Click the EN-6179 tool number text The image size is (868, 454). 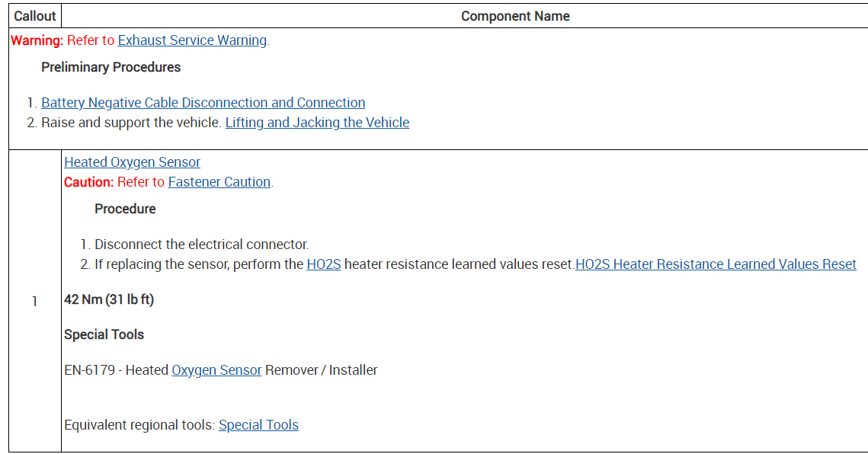pyautogui.click(x=89, y=370)
